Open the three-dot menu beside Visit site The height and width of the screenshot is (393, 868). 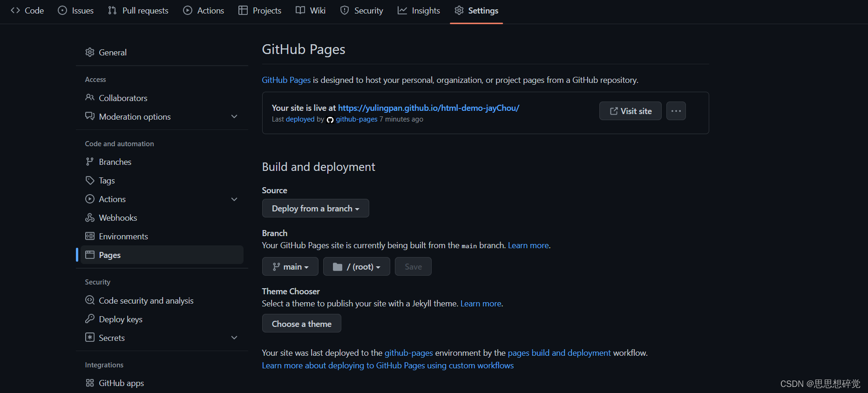tap(676, 111)
